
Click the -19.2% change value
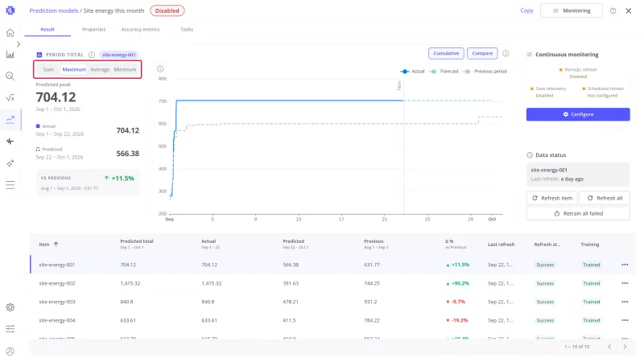[456, 320]
